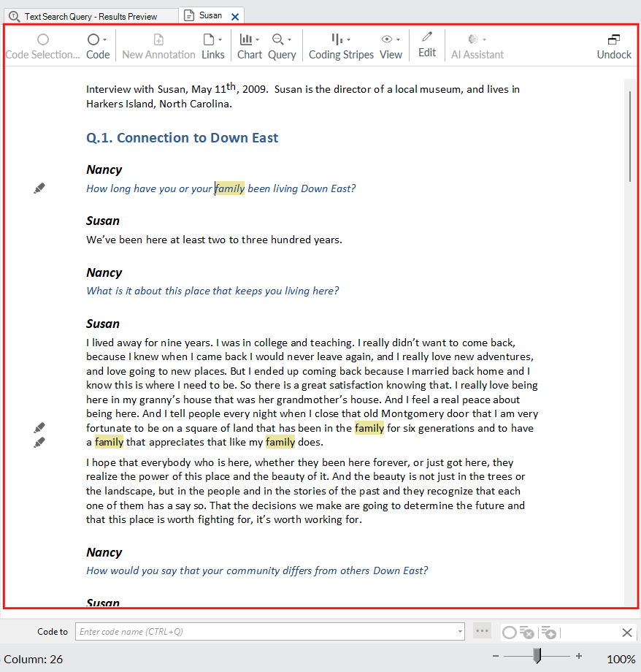Click question 'What is it about this place'
641x672 pixels.
point(212,291)
